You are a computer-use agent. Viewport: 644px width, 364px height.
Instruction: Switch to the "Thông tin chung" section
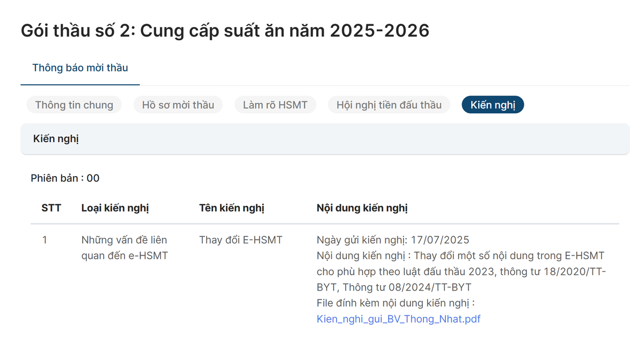click(x=74, y=105)
